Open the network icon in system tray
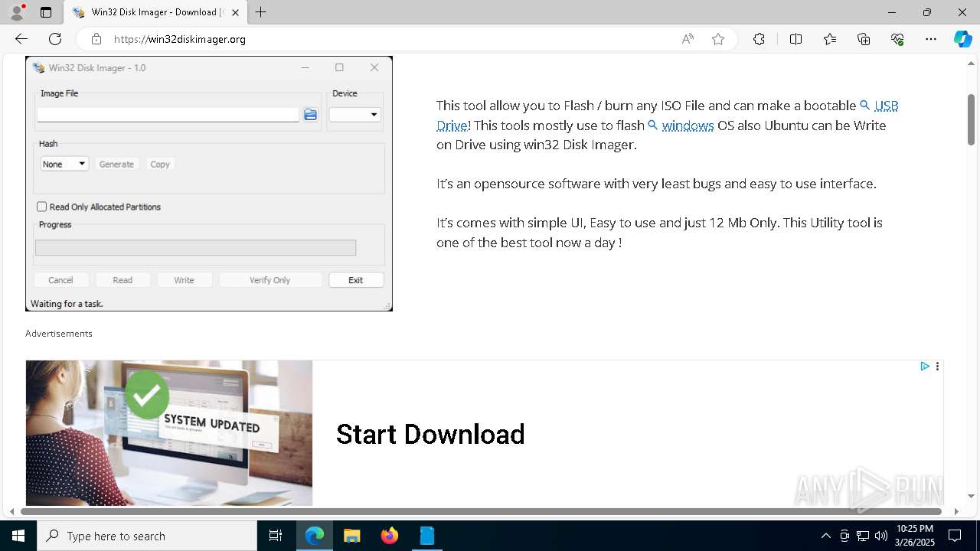This screenshot has width=980, height=551. pyautogui.click(x=863, y=536)
